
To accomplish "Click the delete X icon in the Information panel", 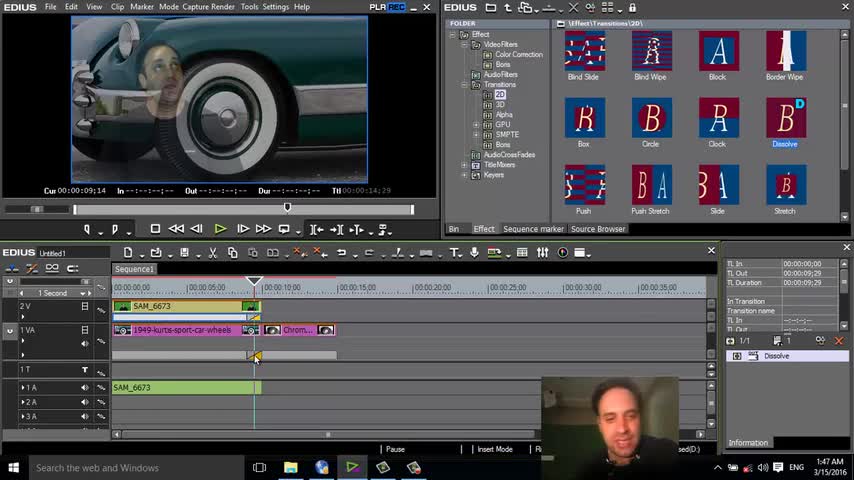I will pos(838,341).
